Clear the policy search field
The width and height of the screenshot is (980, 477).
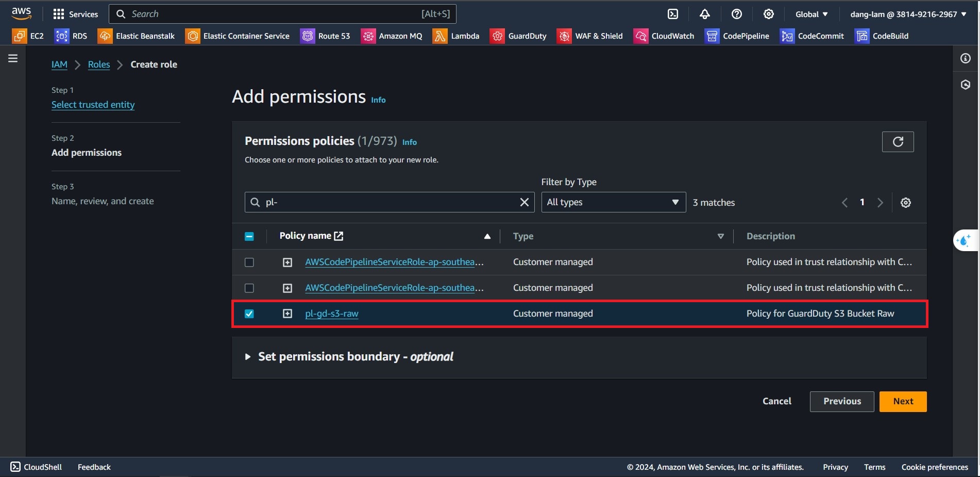tap(524, 202)
